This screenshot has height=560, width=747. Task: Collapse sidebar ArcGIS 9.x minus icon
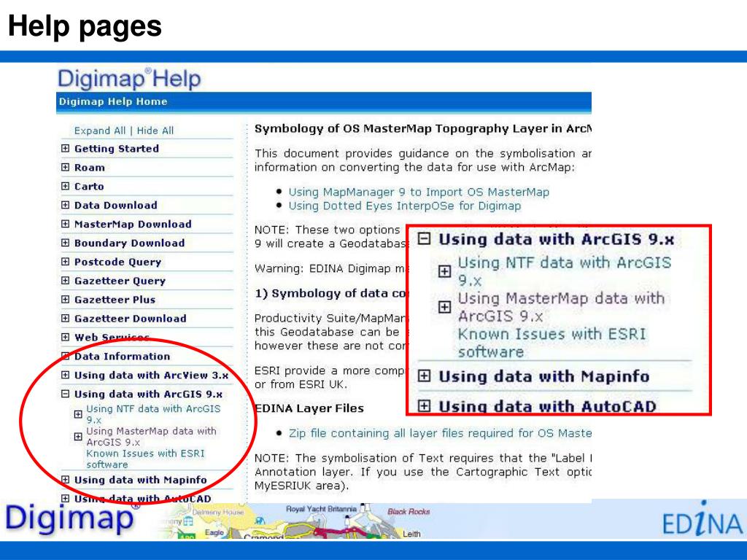pos(65,394)
